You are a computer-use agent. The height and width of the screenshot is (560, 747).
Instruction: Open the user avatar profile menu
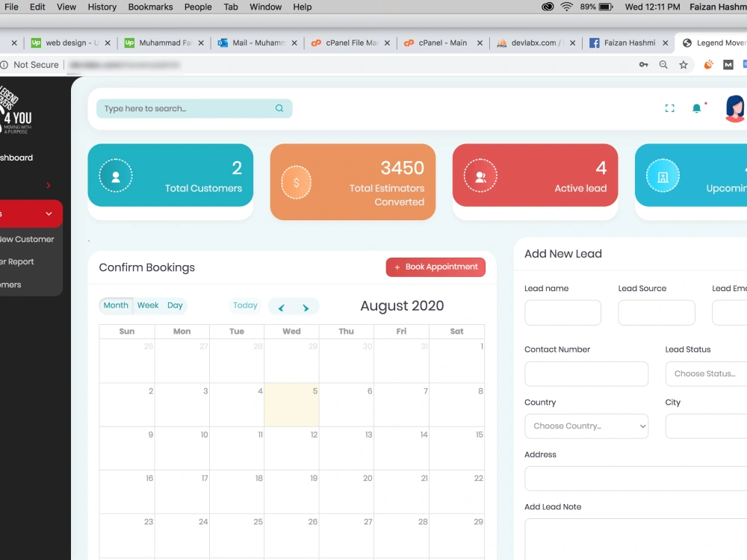tap(734, 108)
